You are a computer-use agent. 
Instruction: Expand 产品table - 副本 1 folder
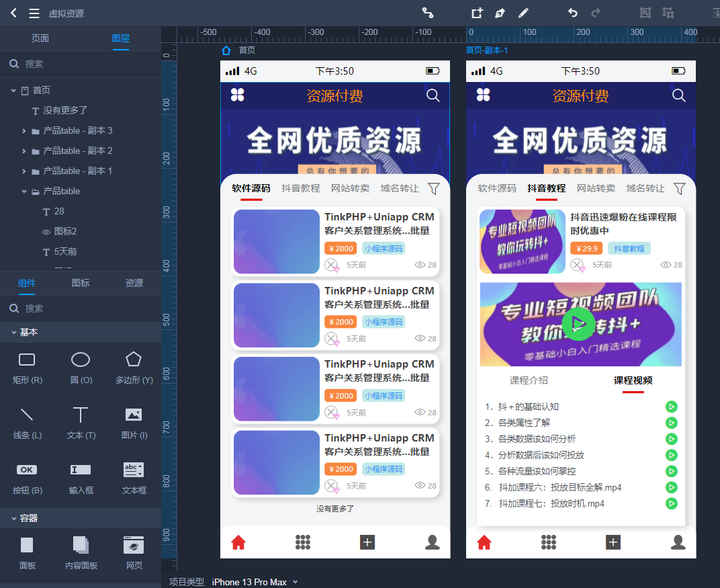click(24, 171)
